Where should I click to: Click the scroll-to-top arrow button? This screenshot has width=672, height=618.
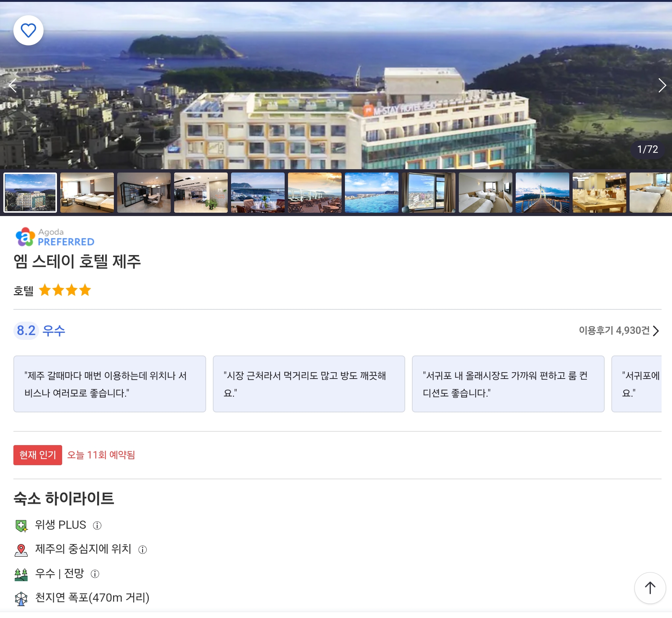[650, 588]
